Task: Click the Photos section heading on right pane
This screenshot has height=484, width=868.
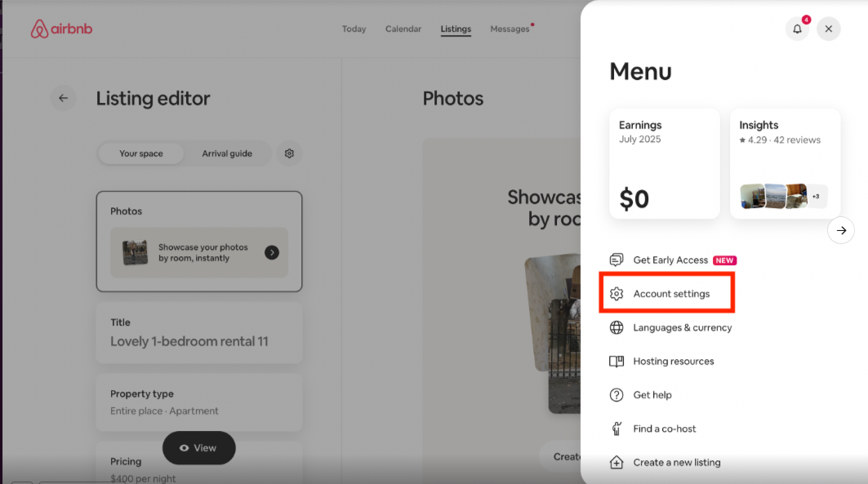Action: click(x=453, y=99)
